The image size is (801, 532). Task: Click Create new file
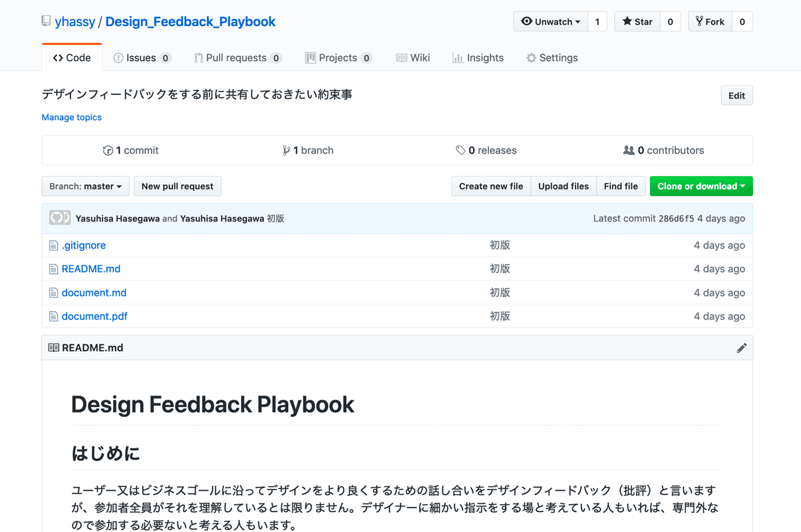point(491,186)
